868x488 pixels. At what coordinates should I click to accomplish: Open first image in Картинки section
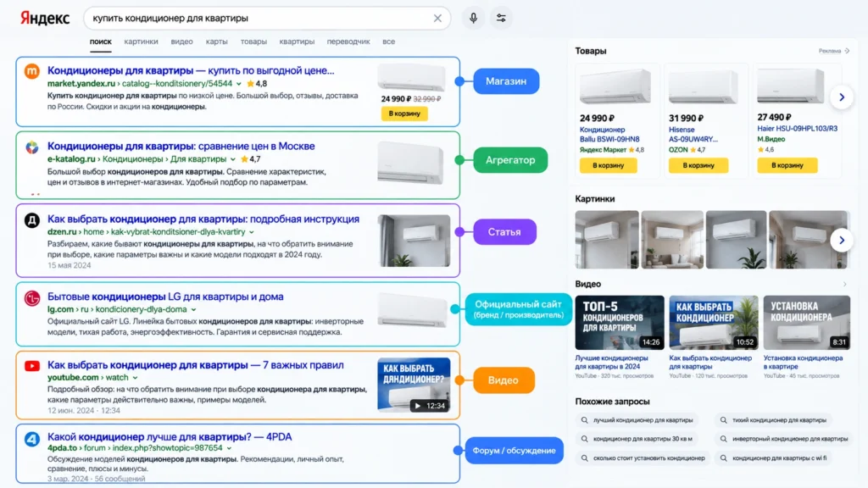click(x=607, y=240)
